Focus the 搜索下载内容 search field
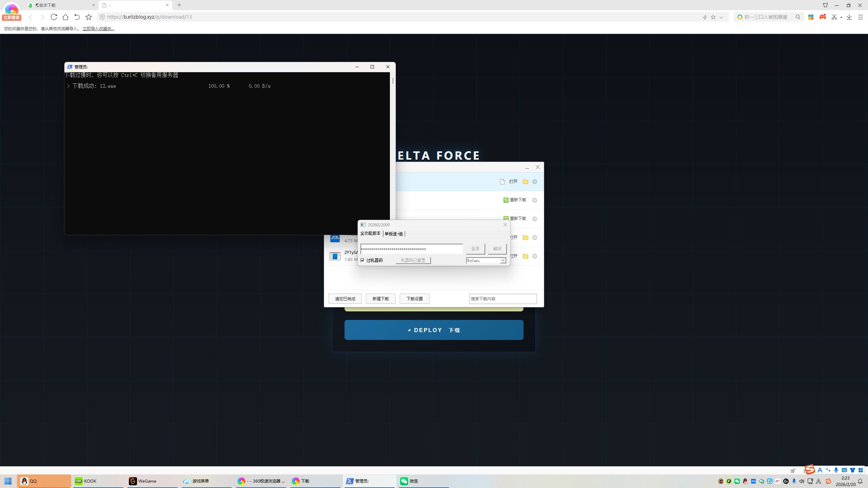Screen dimensions: 868x488 point(503,299)
